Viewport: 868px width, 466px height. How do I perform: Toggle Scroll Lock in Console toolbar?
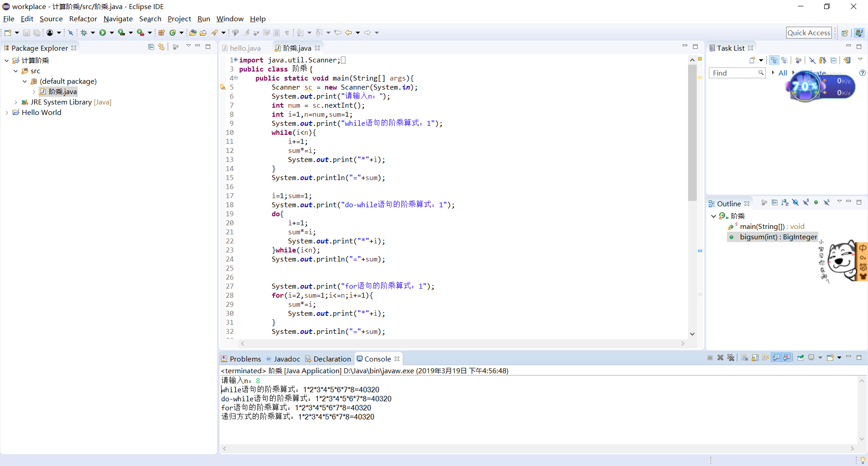coord(755,358)
